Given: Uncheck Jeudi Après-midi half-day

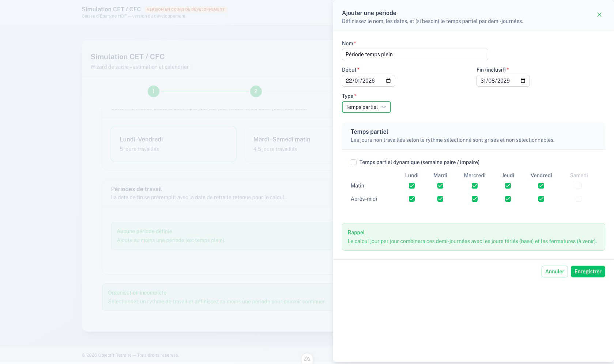Looking at the screenshot, I should (x=508, y=199).
